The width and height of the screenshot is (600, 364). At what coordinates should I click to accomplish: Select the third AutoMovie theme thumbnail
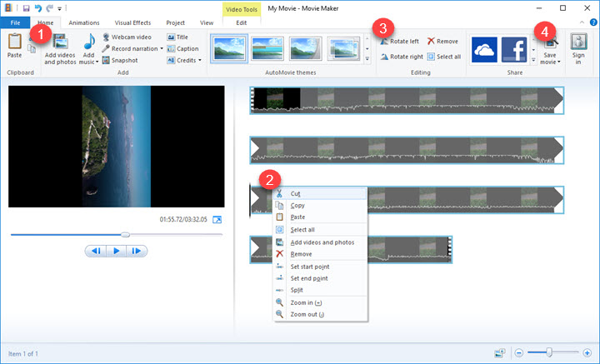pyautogui.click(x=305, y=48)
